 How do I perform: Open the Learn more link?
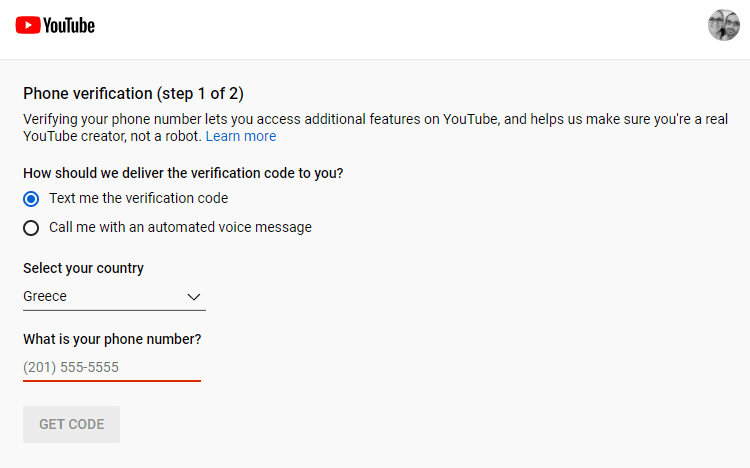(241, 136)
